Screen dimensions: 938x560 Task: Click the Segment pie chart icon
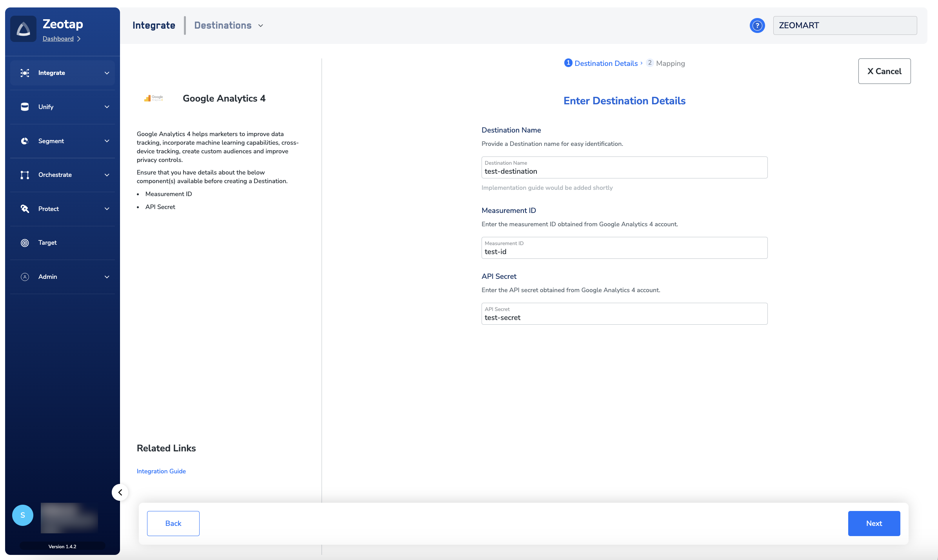click(x=25, y=141)
